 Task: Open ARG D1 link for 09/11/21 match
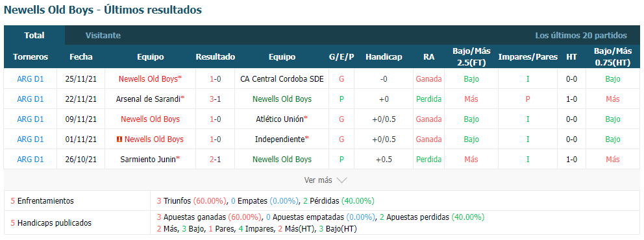tap(31, 119)
